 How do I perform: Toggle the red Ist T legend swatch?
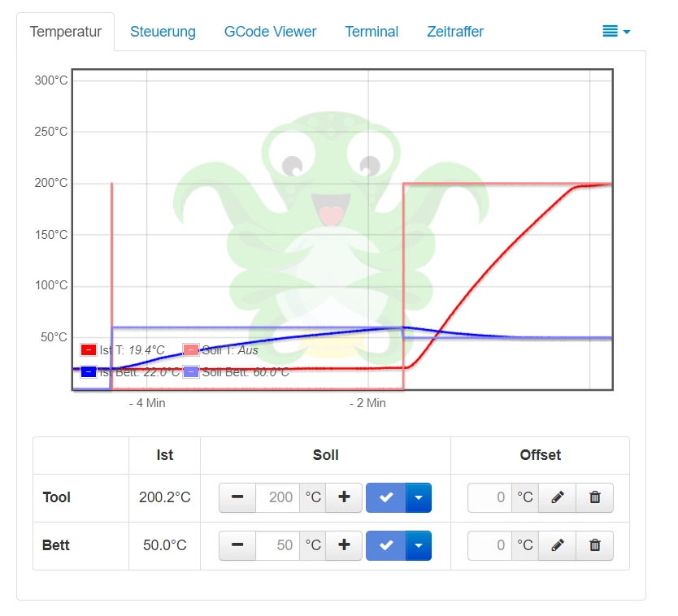click(89, 349)
